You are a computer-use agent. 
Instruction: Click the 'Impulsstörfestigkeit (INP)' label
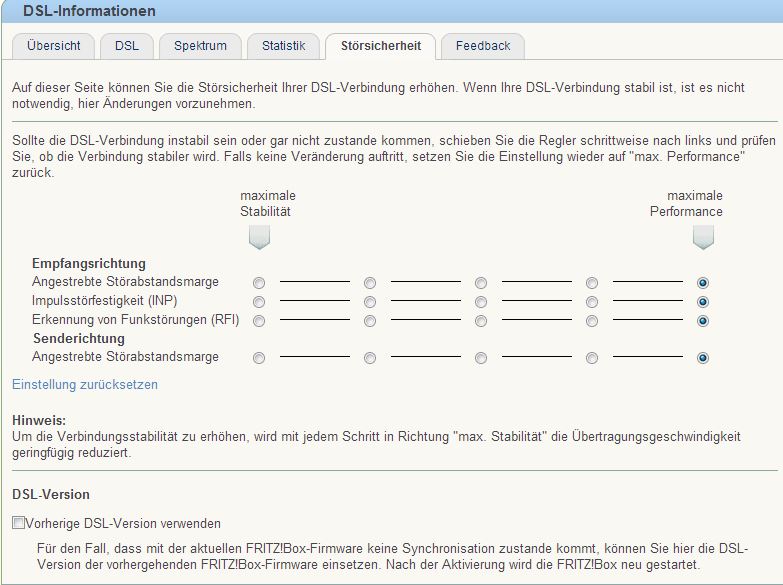pos(105,300)
